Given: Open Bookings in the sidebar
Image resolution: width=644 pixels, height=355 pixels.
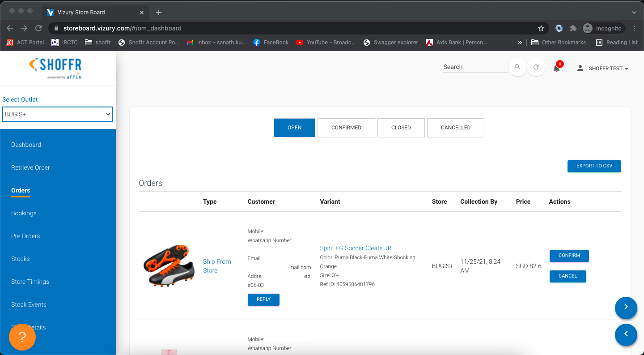Looking at the screenshot, I should click(x=24, y=213).
